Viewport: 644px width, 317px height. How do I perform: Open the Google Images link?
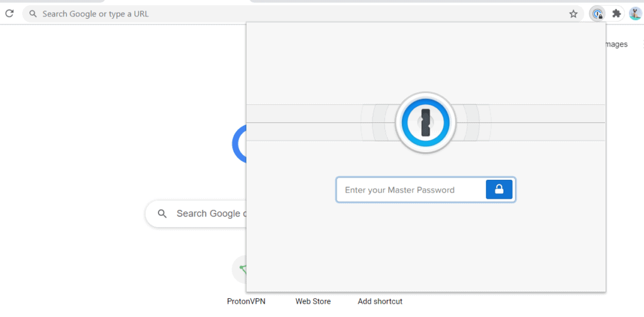click(616, 44)
